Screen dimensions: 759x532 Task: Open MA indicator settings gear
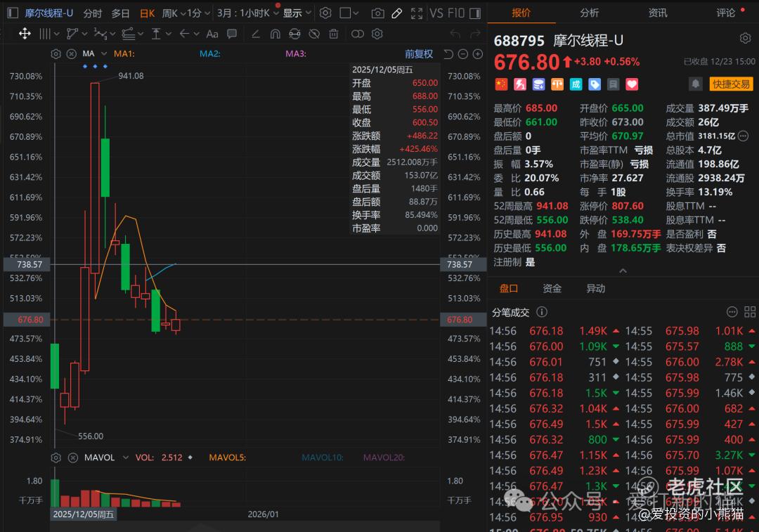56,53
